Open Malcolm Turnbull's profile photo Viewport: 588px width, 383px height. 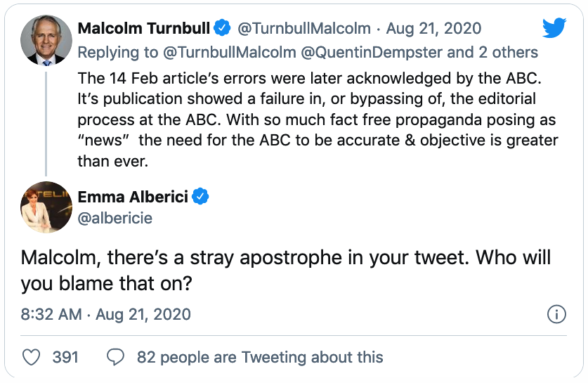coord(46,40)
